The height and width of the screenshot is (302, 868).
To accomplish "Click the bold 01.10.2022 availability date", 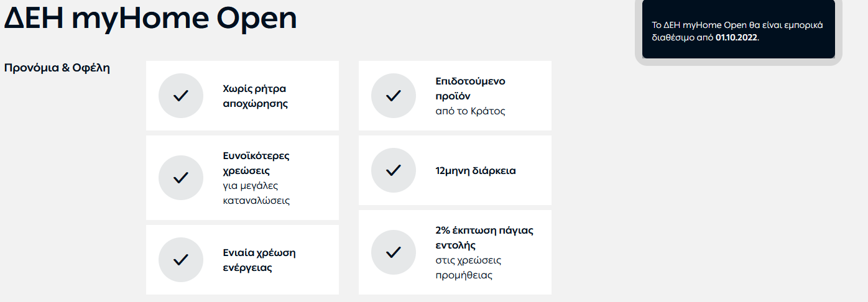I will click(x=737, y=37).
